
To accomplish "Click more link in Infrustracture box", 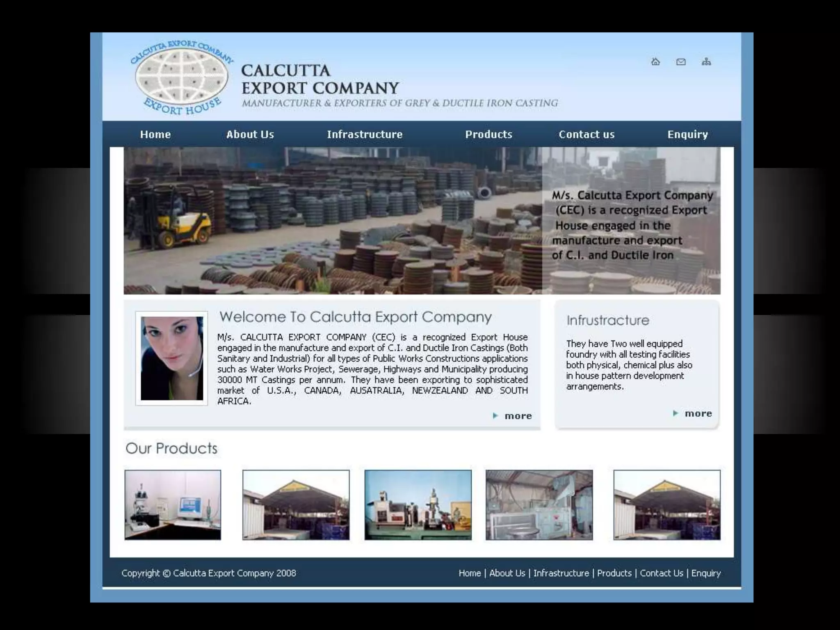I will (x=698, y=413).
